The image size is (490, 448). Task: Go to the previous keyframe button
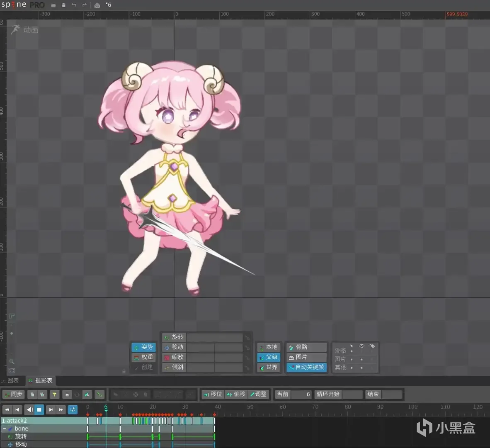(x=17, y=409)
